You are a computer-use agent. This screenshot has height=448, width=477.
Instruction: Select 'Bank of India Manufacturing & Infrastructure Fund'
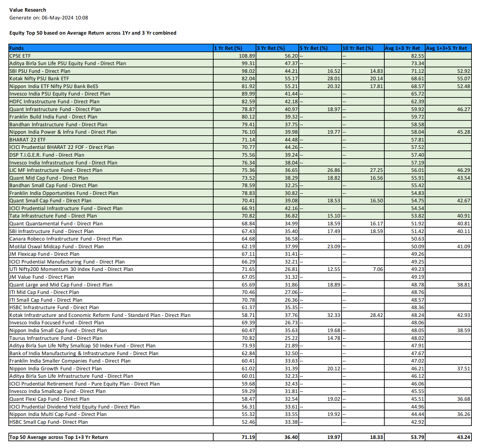tap(84, 353)
